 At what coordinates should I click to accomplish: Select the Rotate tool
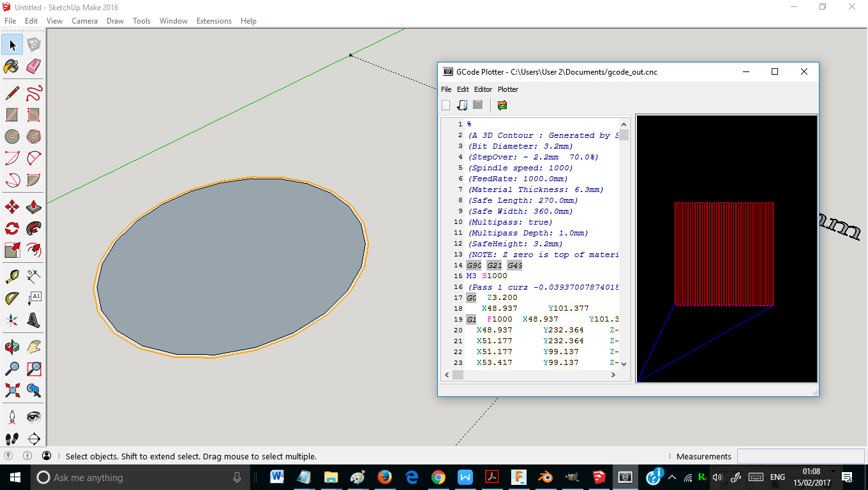(11, 228)
